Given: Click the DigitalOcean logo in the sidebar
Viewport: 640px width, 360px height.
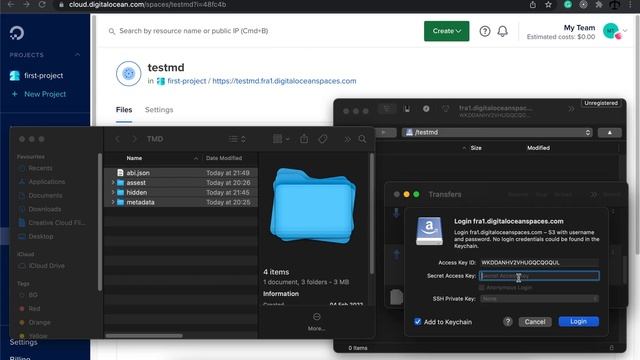Looking at the screenshot, I should tap(17, 33).
